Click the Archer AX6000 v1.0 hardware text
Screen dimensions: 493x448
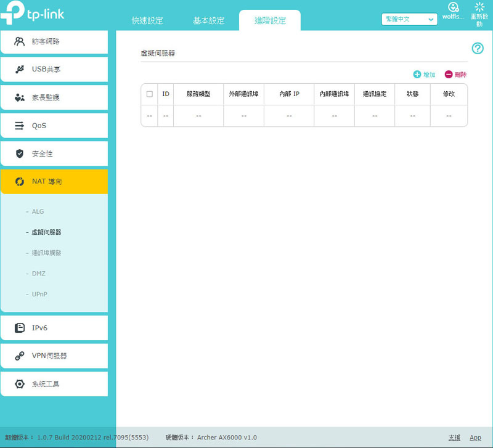click(x=227, y=438)
